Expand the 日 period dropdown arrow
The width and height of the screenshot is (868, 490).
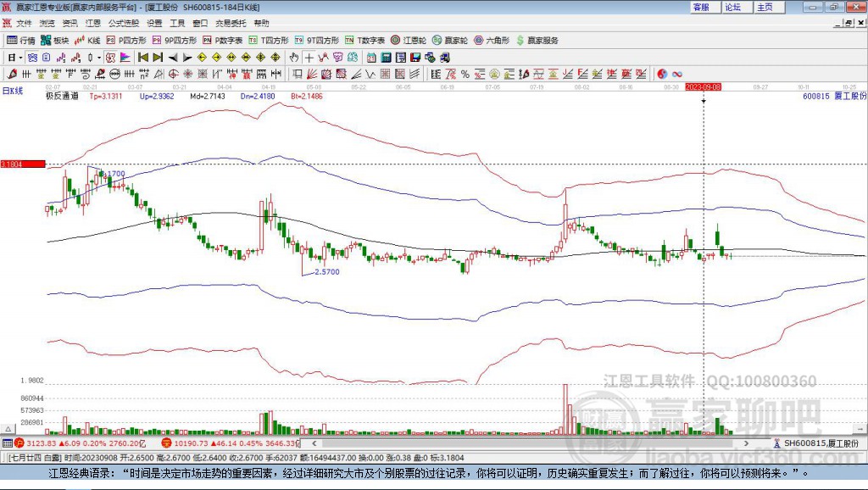[x=20, y=58]
